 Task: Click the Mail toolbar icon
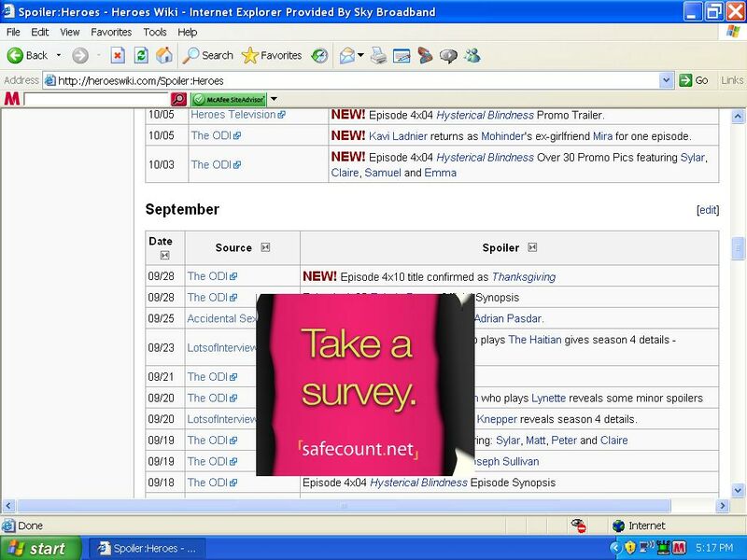coord(346,56)
